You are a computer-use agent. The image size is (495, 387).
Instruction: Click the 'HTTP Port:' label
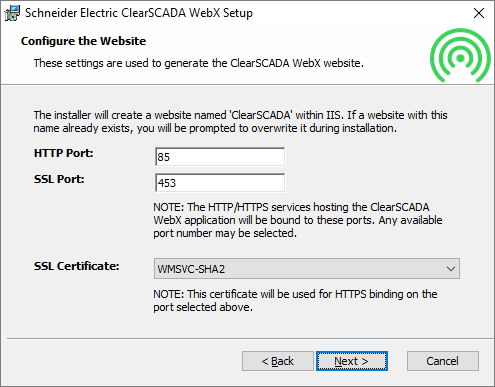64,153
